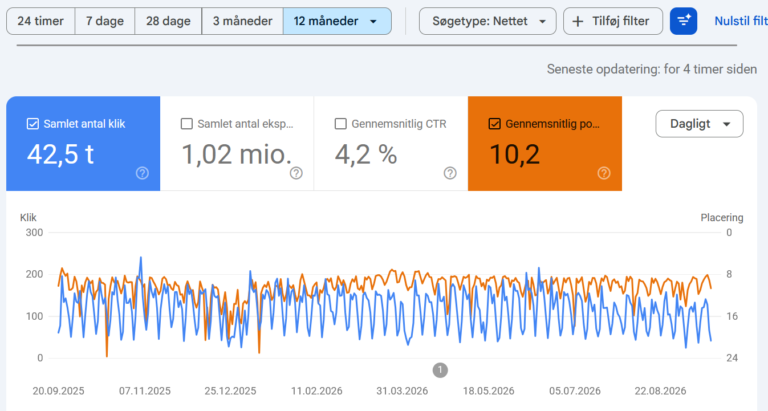The height and width of the screenshot is (411, 768).
Task: Click the 18.05.2026 date axis label
Action: pyautogui.click(x=488, y=391)
